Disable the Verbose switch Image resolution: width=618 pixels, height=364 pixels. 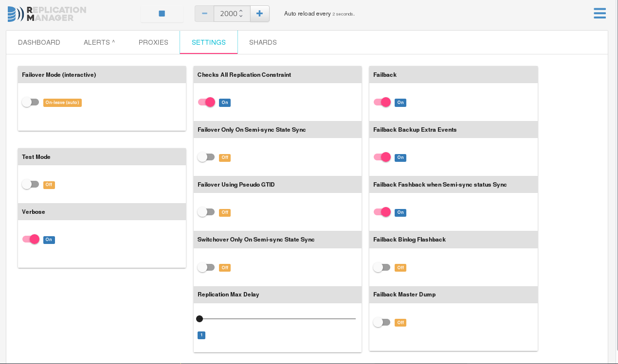(x=31, y=239)
